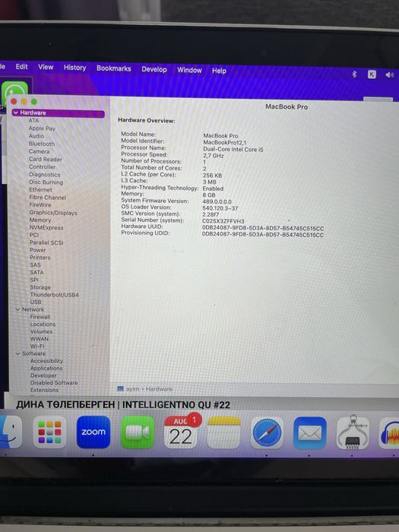Open FaceTime from the Dock
This screenshot has width=399, height=532.
click(138, 432)
